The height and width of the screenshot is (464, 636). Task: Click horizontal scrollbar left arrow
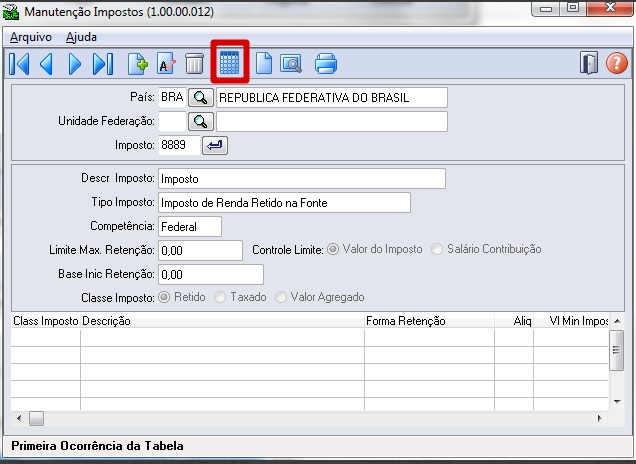coord(19,418)
